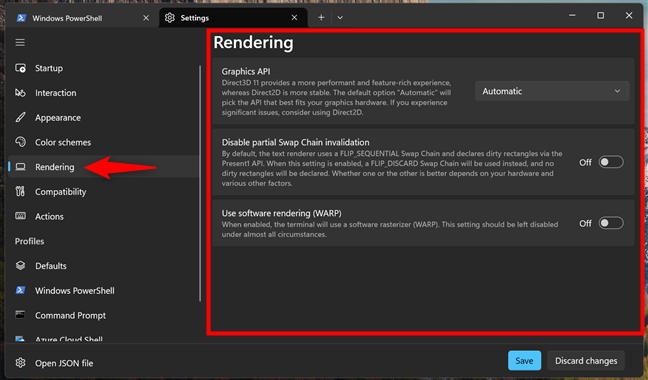The image size is (648, 380).
Task: Open Compatibility settings page
Action: [x=103, y=192]
